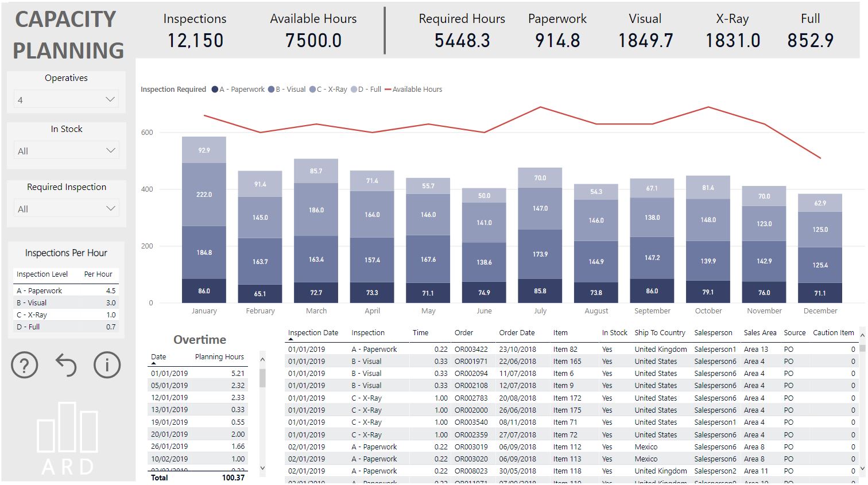Viewport: 868px width, 485px height.
Task: Open the Required Inspection dropdown
Action: coord(110,208)
